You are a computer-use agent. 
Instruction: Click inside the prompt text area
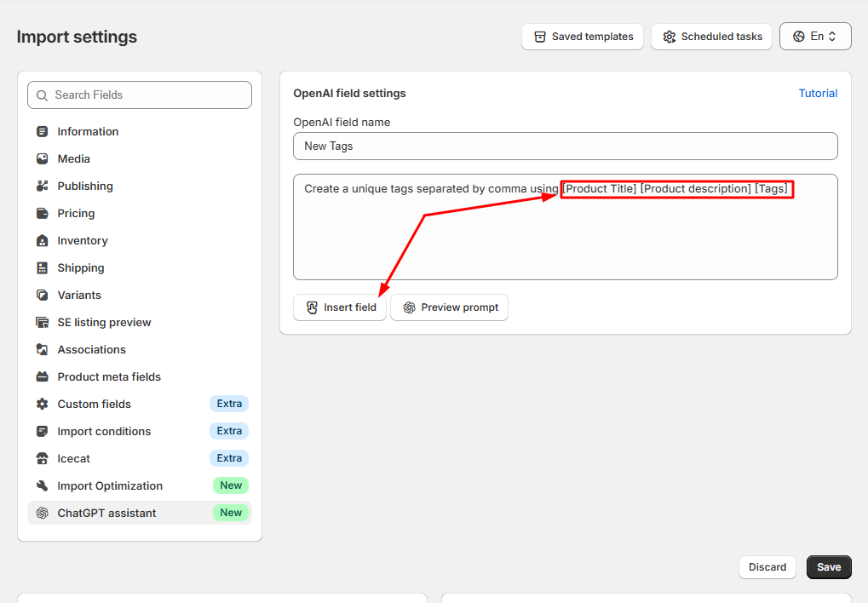pyautogui.click(x=566, y=227)
